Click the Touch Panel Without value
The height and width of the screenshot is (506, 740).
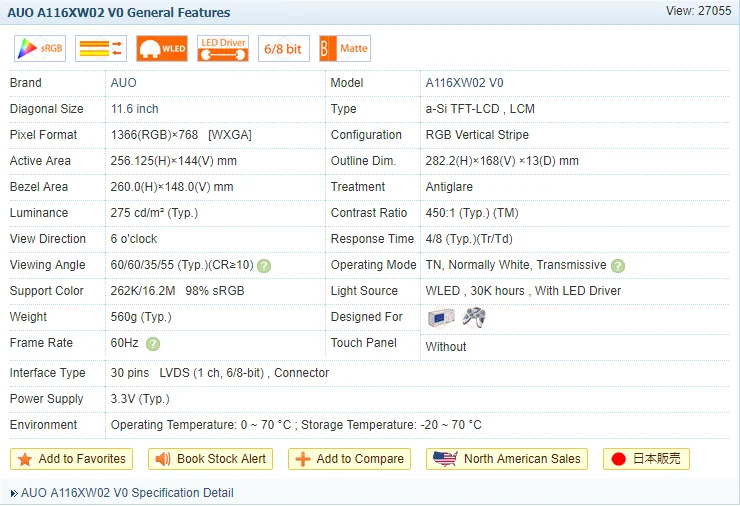(446, 347)
